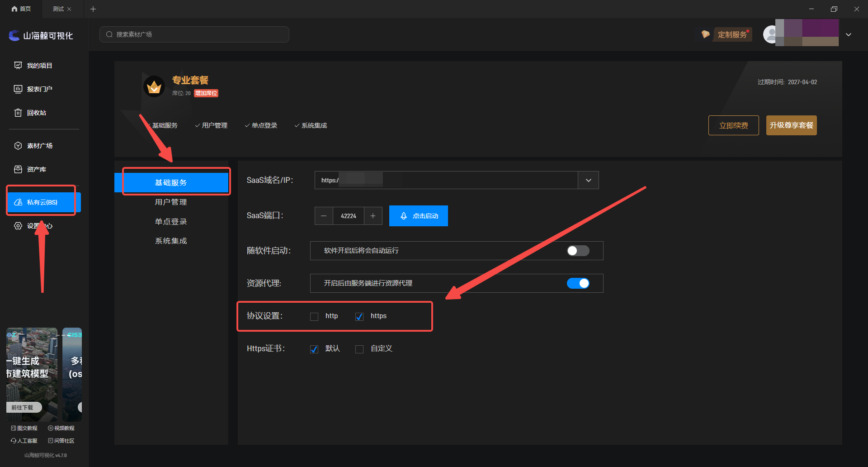Image resolution: width=868 pixels, height=467 pixels.
Task: Click the 点击启动 button
Action: tap(419, 216)
